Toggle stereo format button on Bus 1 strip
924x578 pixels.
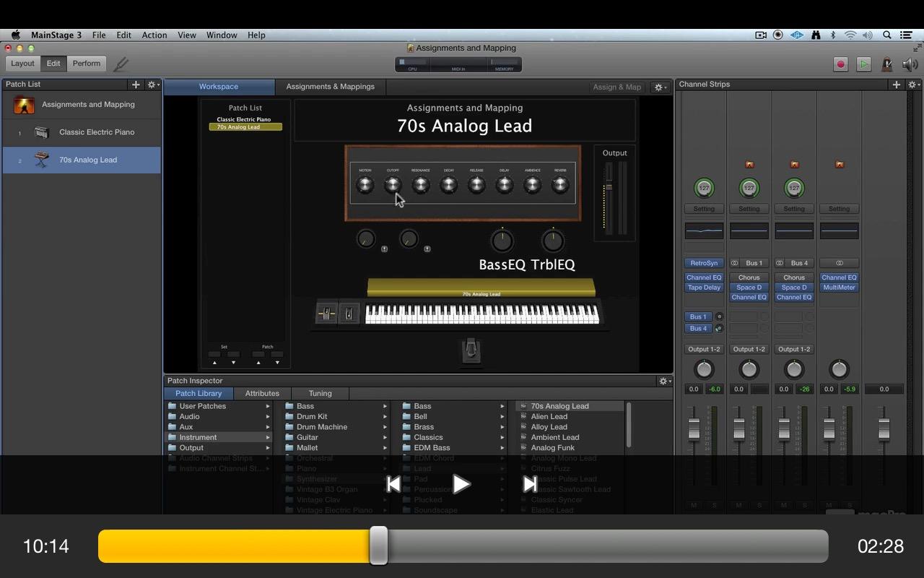(x=735, y=263)
